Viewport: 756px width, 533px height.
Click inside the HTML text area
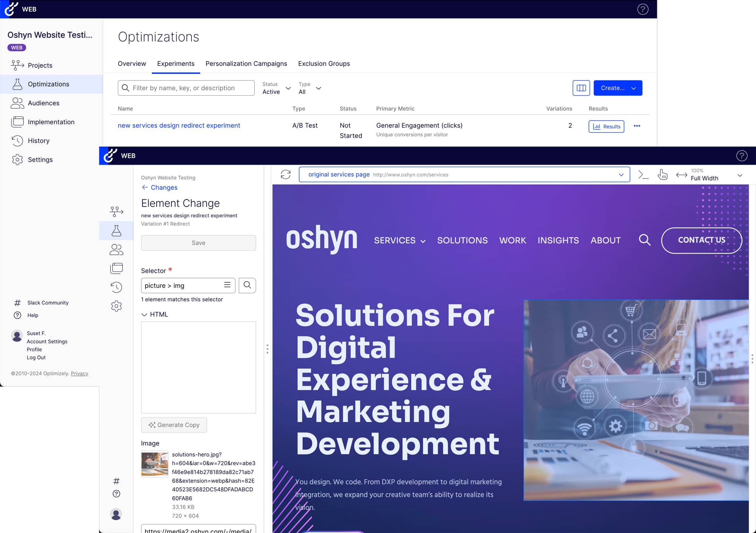tap(198, 367)
